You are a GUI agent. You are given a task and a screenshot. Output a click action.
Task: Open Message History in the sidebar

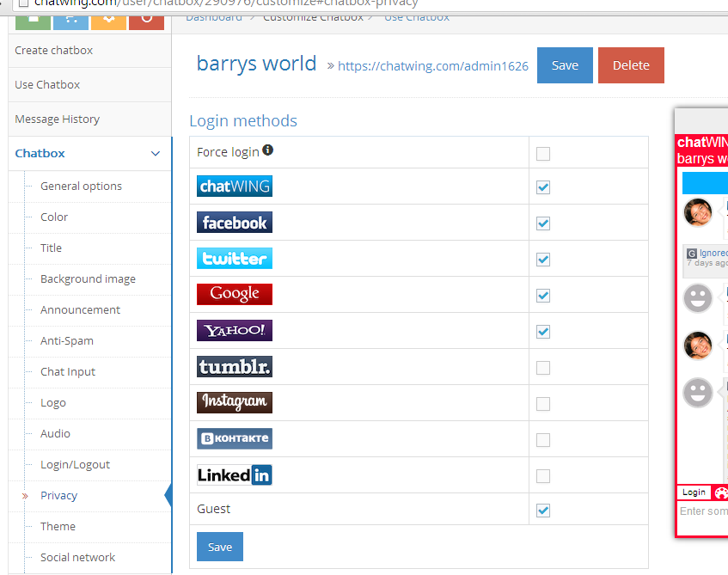click(x=57, y=119)
